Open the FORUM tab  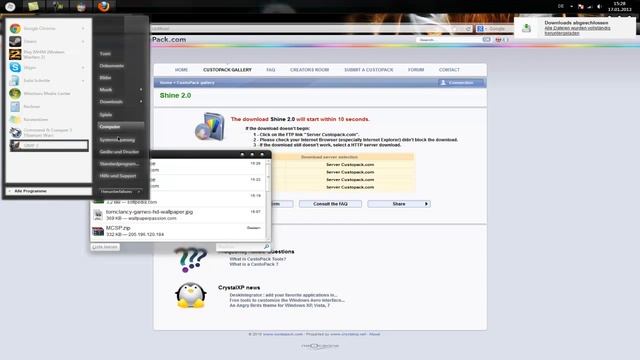click(416, 70)
